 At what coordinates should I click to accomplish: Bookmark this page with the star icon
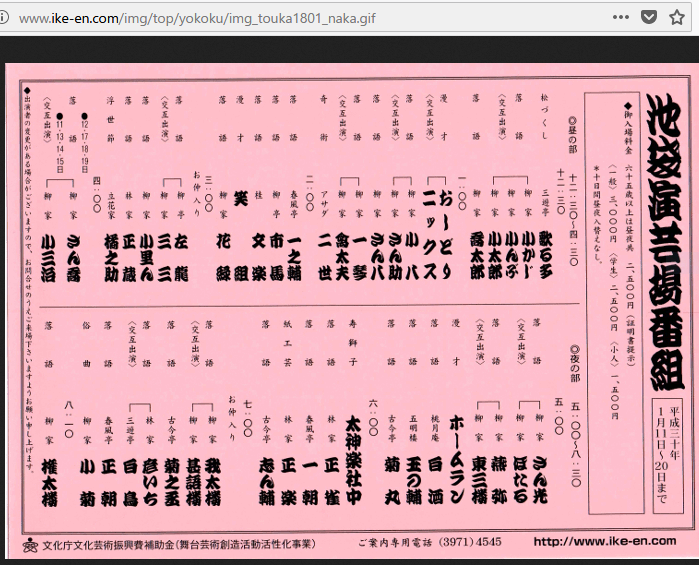(x=677, y=17)
